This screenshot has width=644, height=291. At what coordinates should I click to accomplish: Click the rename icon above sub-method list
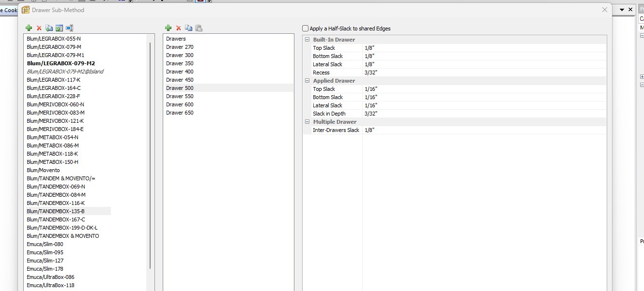click(x=69, y=28)
